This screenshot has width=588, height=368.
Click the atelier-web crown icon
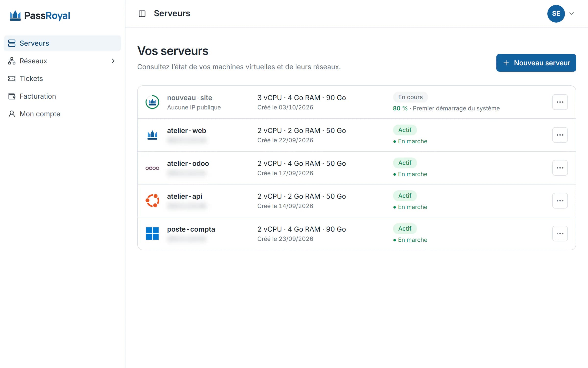point(152,135)
